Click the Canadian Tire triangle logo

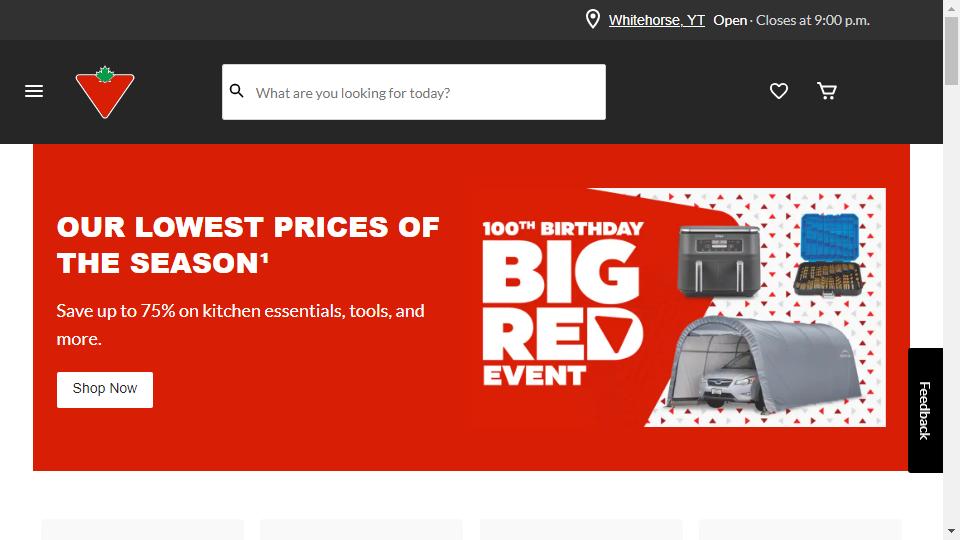(x=105, y=92)
